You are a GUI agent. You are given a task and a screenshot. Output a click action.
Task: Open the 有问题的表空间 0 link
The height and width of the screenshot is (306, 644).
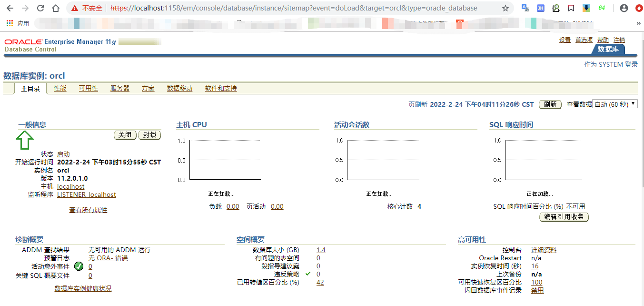318,258
